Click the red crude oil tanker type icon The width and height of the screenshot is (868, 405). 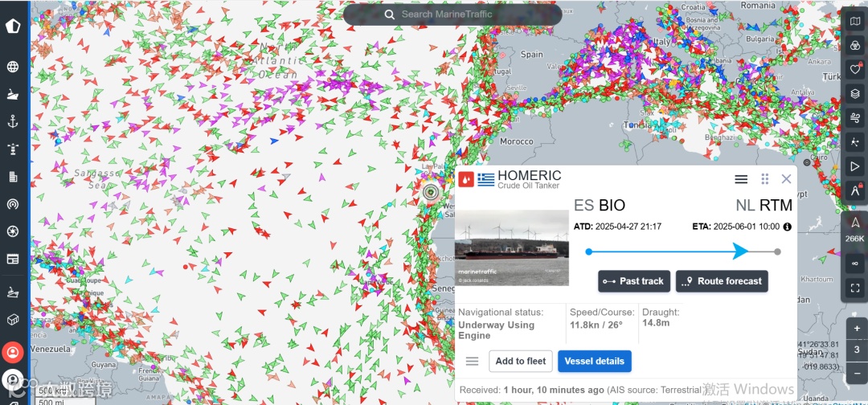(x=466, y=179)
